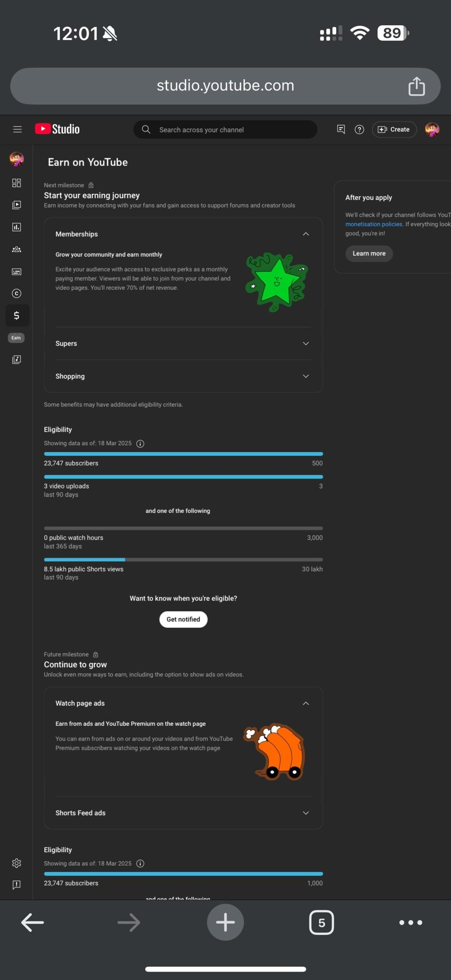
Task: Expand the Shorts Feed ads section
Action: [306, 813]
